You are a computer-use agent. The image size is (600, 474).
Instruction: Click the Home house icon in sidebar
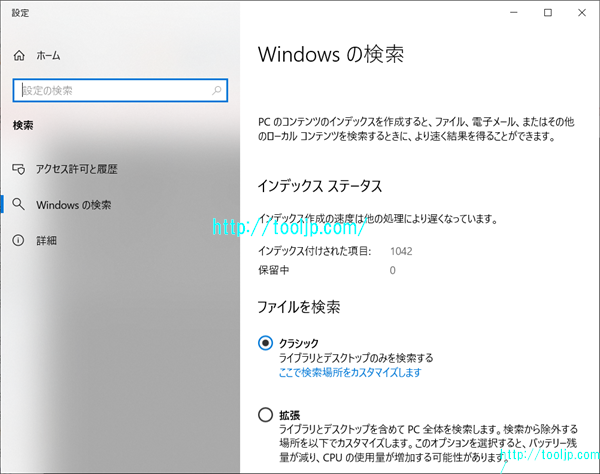[x=19, y=56]
